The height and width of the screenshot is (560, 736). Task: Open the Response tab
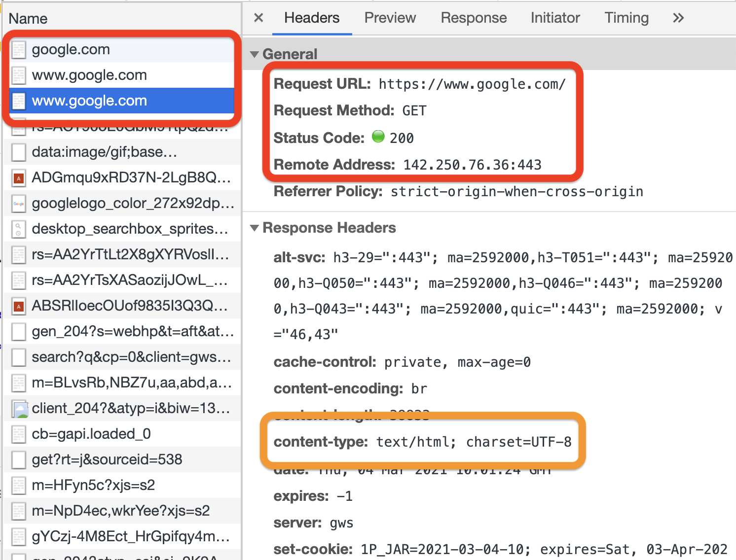pos(474,18)
